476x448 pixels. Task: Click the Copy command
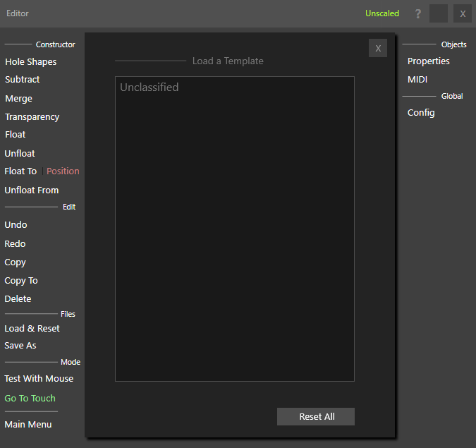click(15, 262)
